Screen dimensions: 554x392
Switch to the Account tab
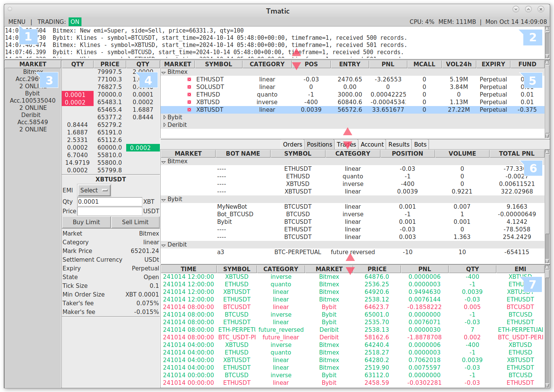372,144
